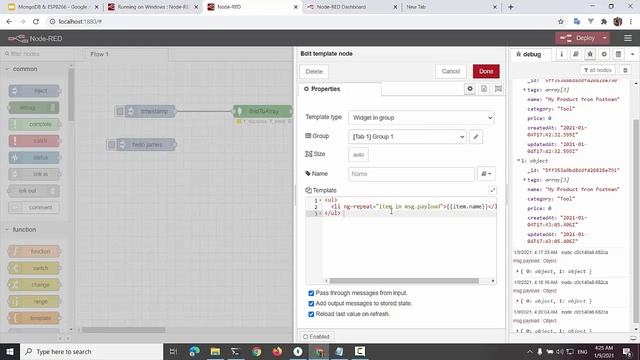Select the findToArray node on the canvas
The image size is (640, 360).
pyautogui.click(x=262, y=111)
